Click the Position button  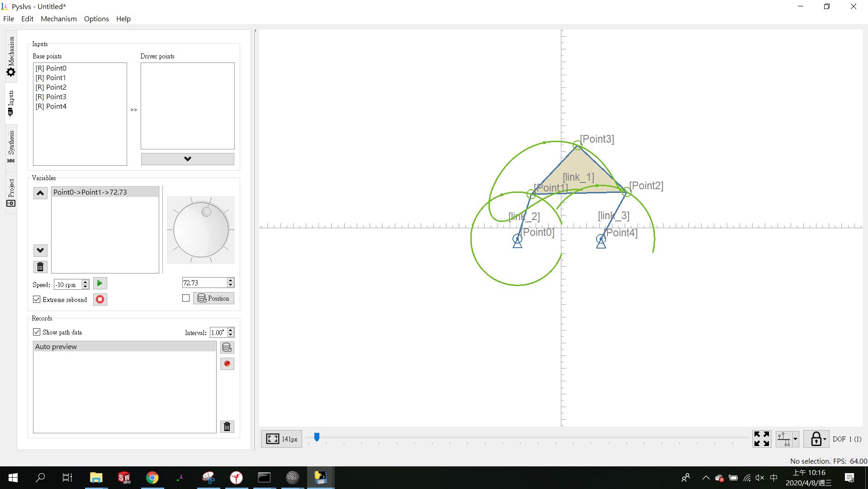[x=213, y=298]
